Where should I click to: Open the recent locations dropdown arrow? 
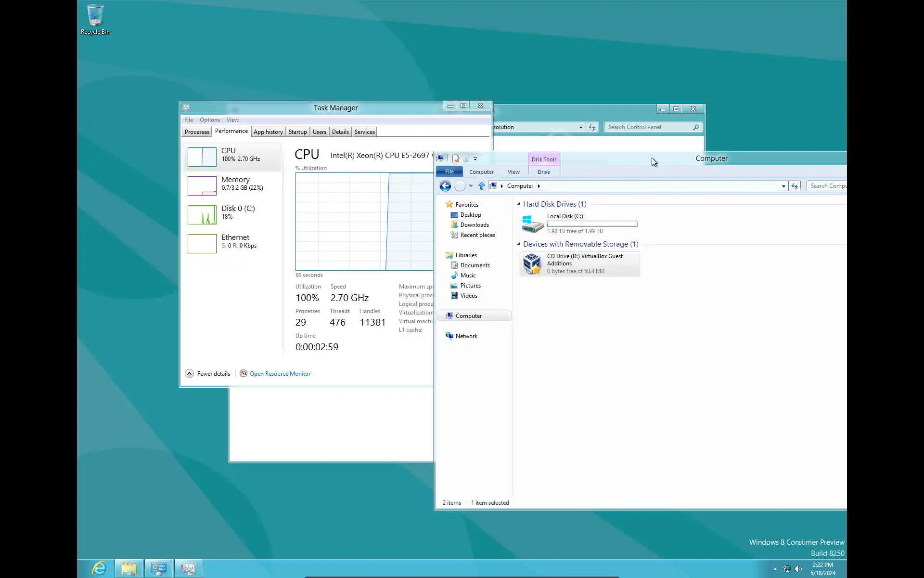point(471,186)
